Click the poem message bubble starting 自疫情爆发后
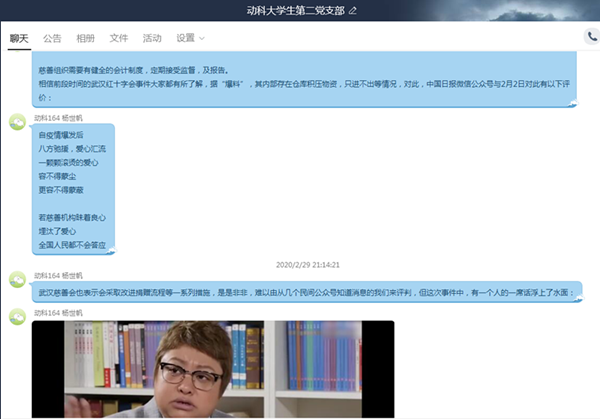Image resolution: width=600 pixels, height=419 pixels. (72, 188)
